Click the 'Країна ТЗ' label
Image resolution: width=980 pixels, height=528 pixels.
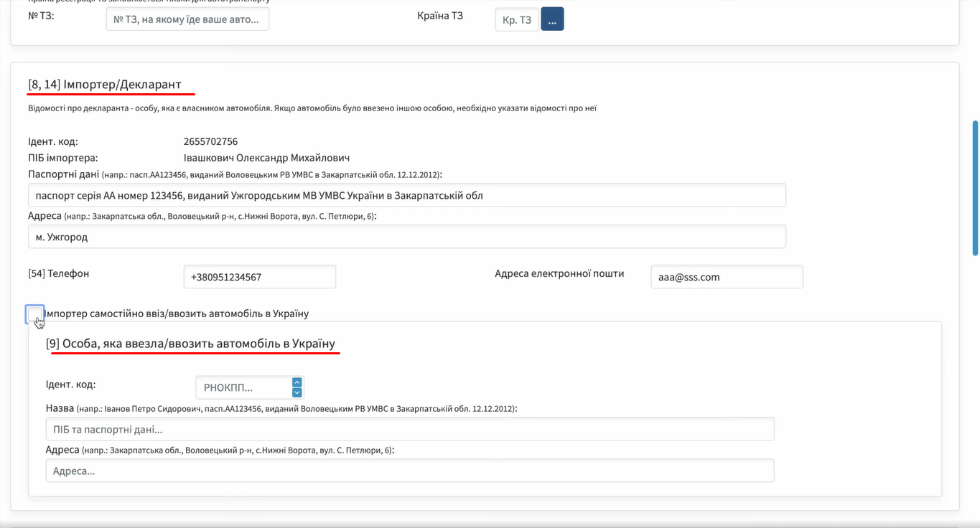[x=440, y=15]
